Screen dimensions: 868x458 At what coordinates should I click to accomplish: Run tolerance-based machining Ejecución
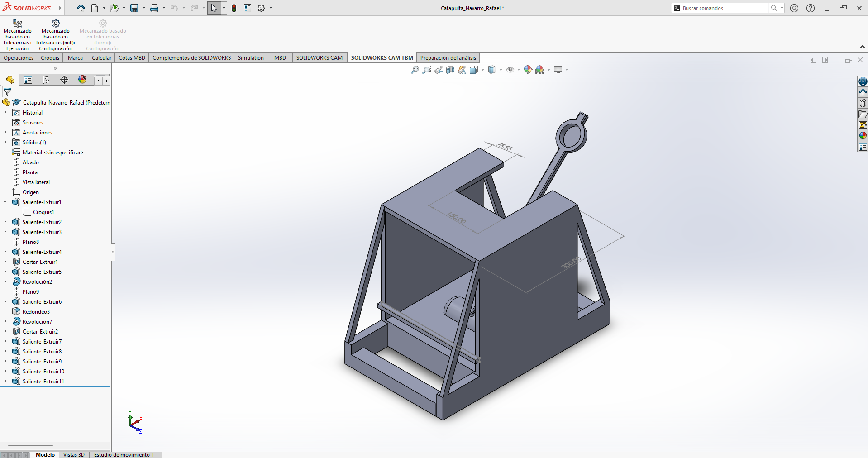(18, 35)
